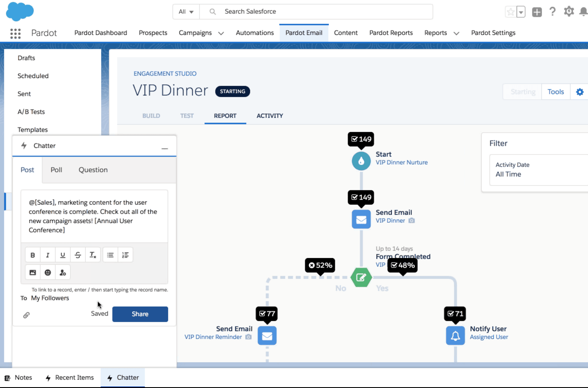Switch to the Question tab
This screenshot has height=388, width=588.
tap(93, 170)
